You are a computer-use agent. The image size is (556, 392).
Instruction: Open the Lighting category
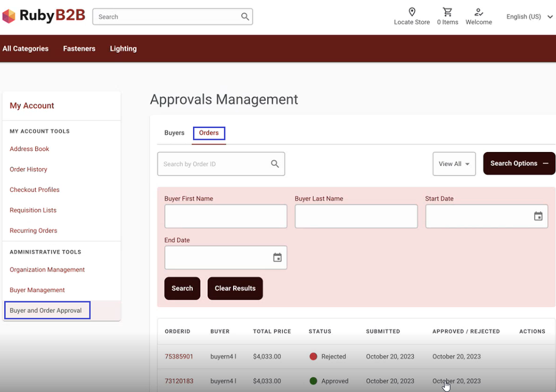123,49
